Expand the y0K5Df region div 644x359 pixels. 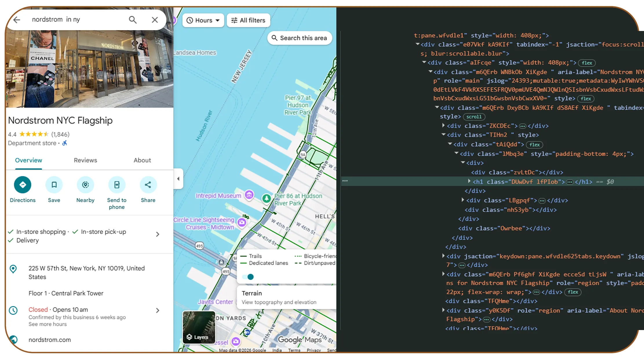coord(443,310)
